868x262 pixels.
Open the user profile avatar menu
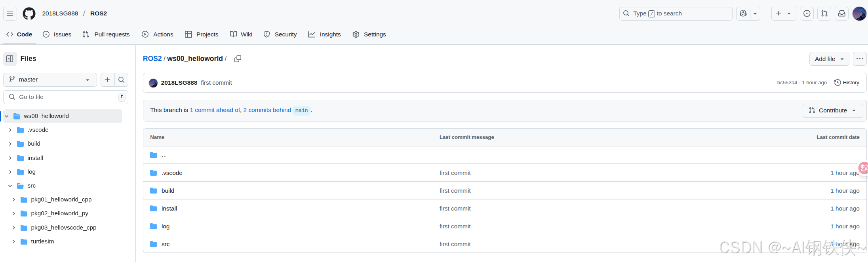pos(859,13)
